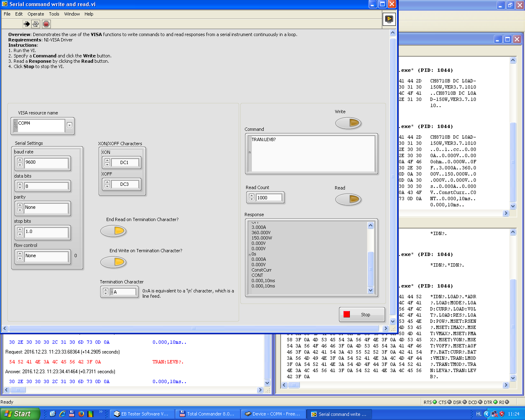This screenshot has width=525, height=420.
Task: Click the Run Continuously toolbar icon
Action: click(36, 24)
